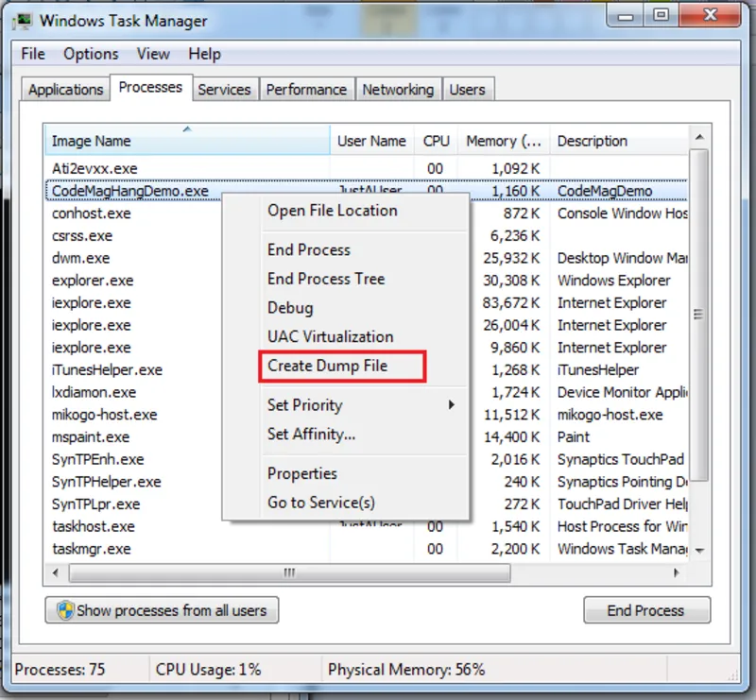
Task: Sort by CPU column header
Action: 436,141
